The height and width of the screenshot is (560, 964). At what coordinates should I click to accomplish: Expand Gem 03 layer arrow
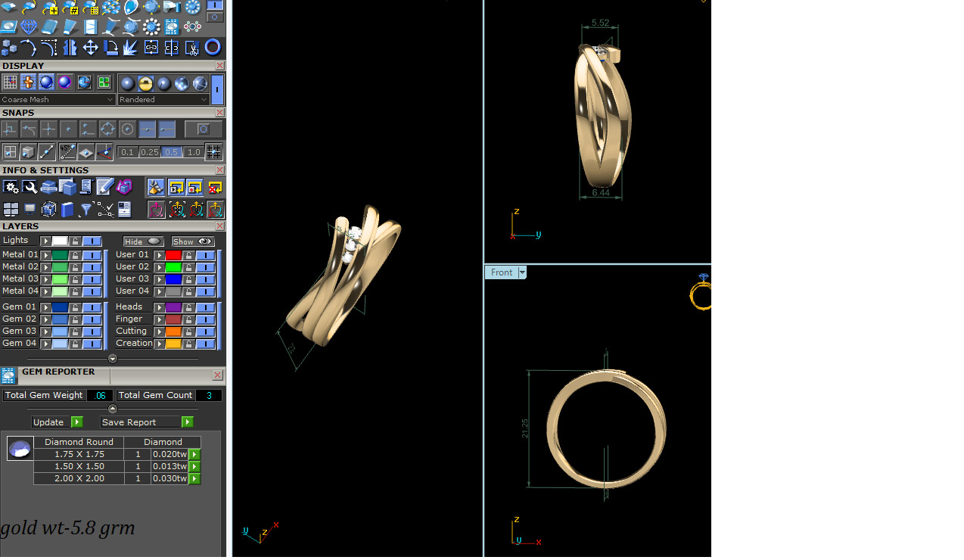point(45,331)
